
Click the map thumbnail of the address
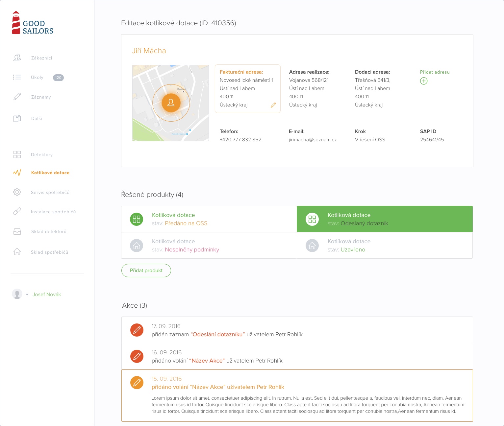(x=170, y=103)
